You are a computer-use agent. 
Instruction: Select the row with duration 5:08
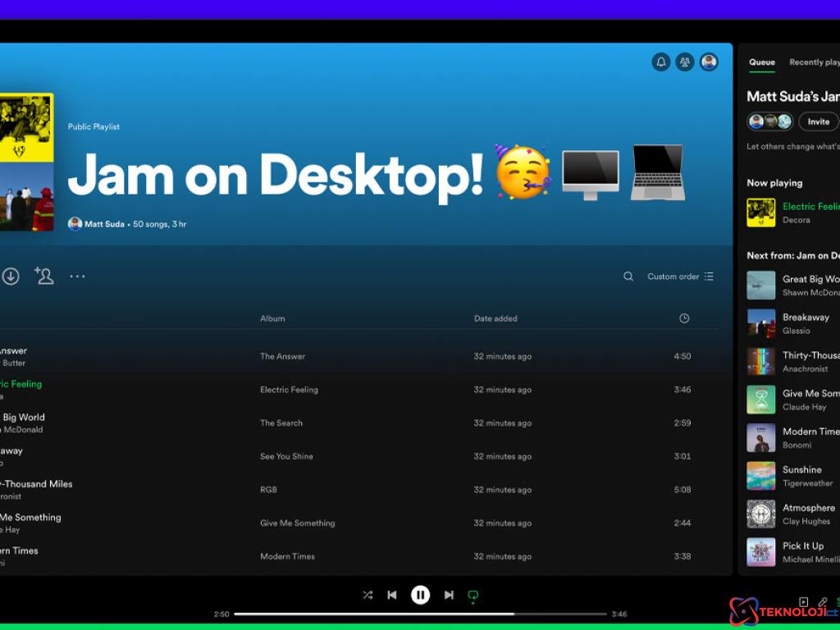(359, 490)
